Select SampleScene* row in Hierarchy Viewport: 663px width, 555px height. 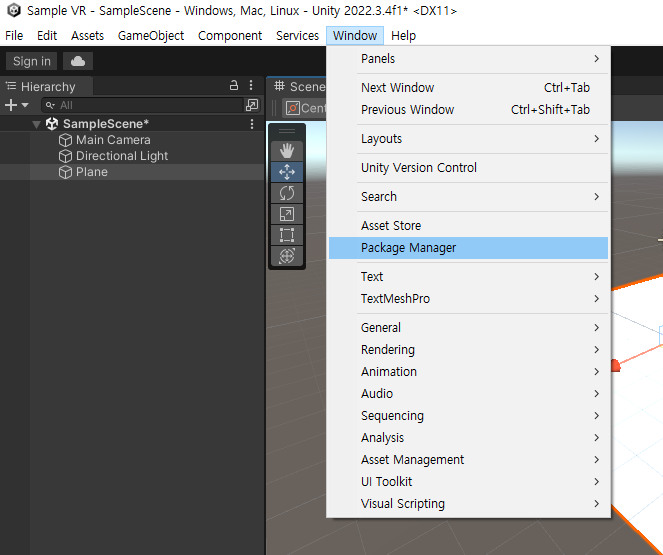pos(132,124)
